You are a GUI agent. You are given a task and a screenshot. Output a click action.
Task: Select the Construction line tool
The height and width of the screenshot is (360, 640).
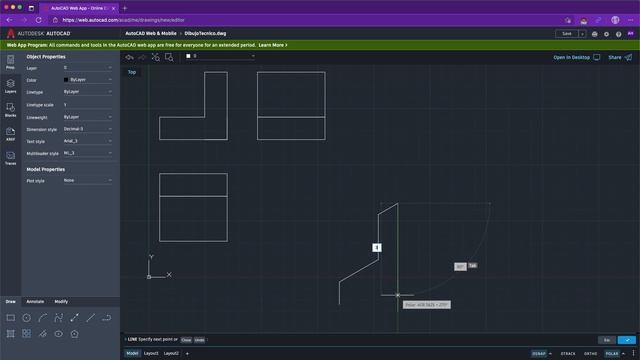tap(42, 334)
